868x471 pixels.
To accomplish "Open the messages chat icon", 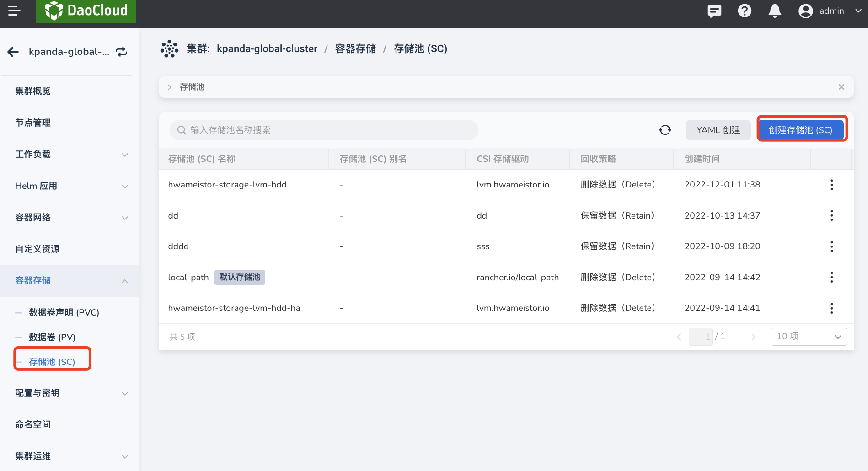I will [714, 11].
